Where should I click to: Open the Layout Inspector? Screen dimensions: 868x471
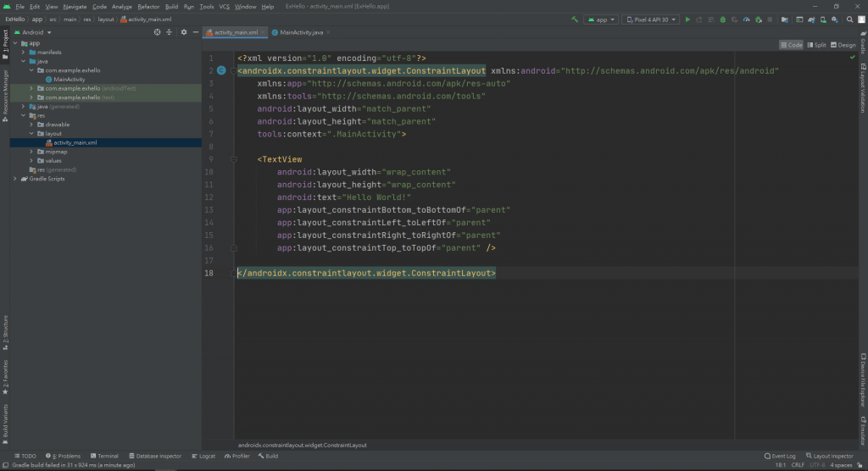[x=829, y=456]
